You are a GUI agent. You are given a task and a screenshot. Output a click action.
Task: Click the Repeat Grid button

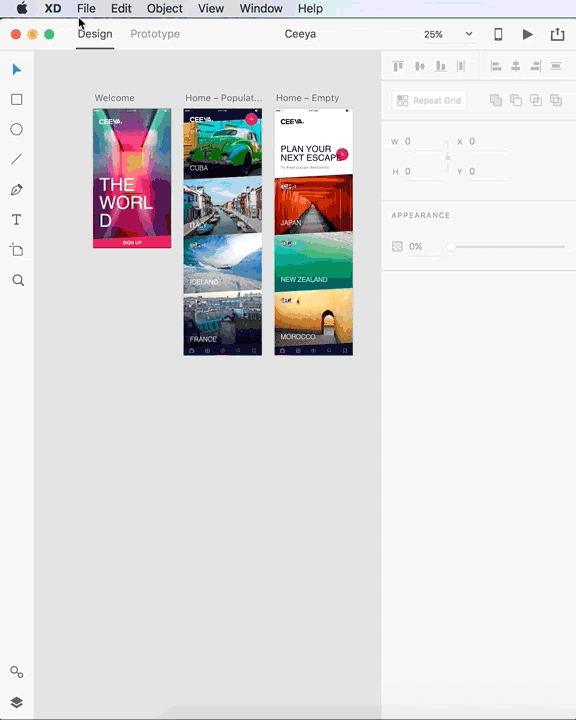click(429, 101)
